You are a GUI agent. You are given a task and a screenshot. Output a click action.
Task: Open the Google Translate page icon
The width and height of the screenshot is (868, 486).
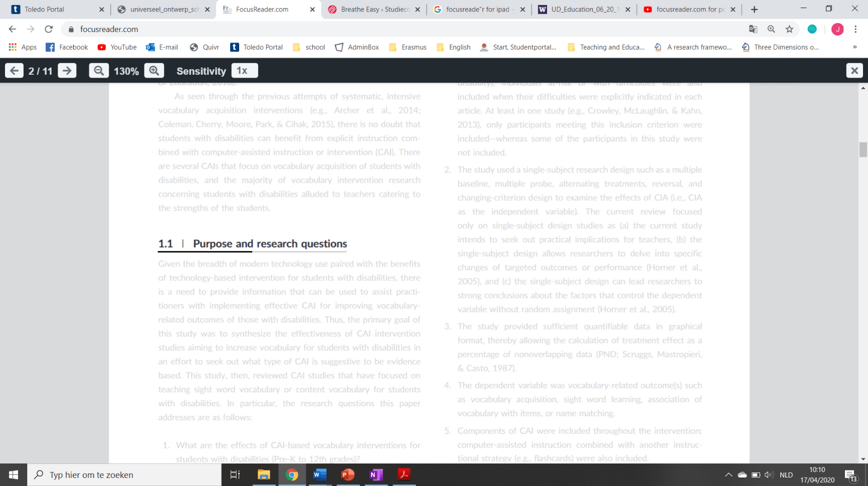(x=753, y=29)
